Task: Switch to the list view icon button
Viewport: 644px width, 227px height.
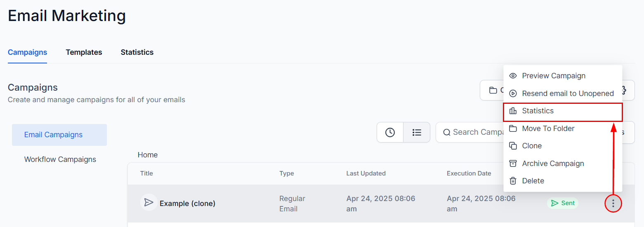Action: click(x=417, y=132)
